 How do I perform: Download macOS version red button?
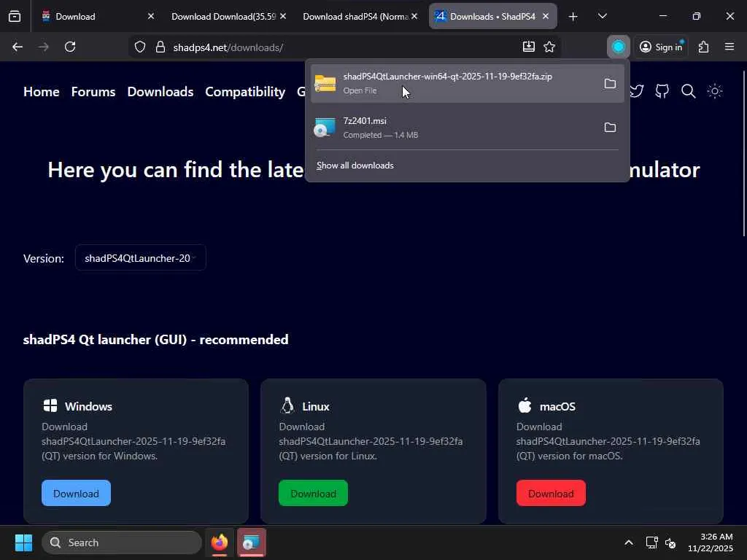(551, 493)
